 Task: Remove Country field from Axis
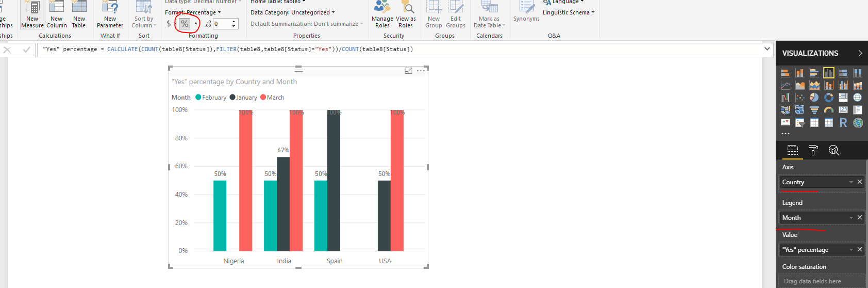tap(860, 182)
